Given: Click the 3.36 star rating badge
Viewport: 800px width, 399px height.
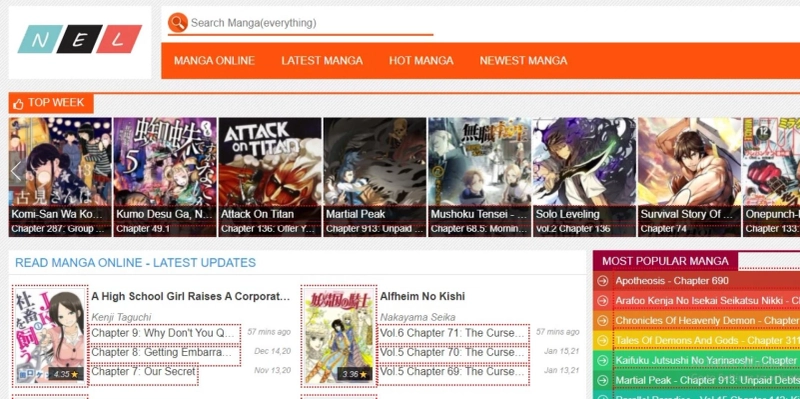Looking at the screenshot, I should (x=355, y=374).
